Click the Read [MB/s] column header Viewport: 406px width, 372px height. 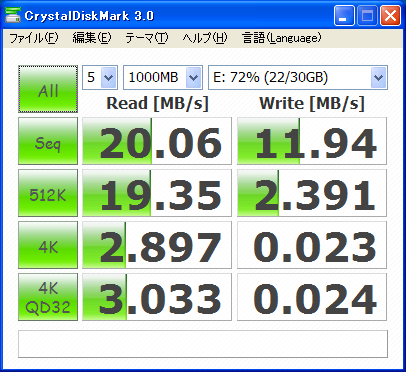(157, 104)
